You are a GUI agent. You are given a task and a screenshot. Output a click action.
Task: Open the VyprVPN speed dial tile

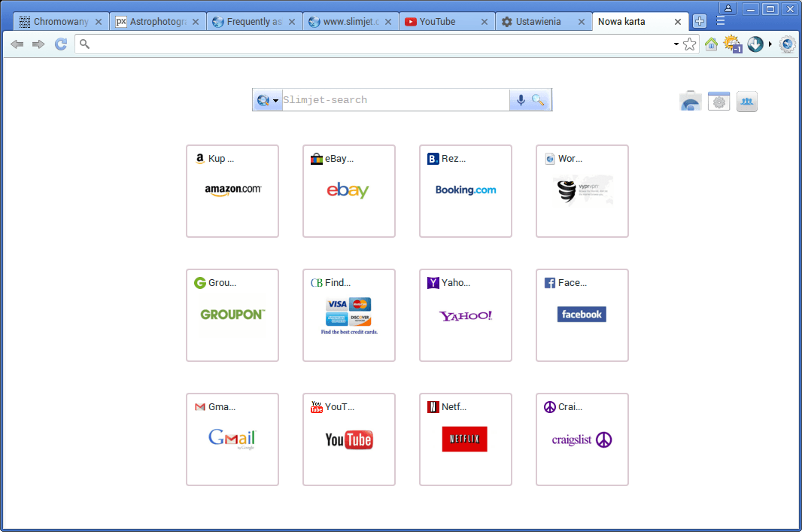(582, 191)
